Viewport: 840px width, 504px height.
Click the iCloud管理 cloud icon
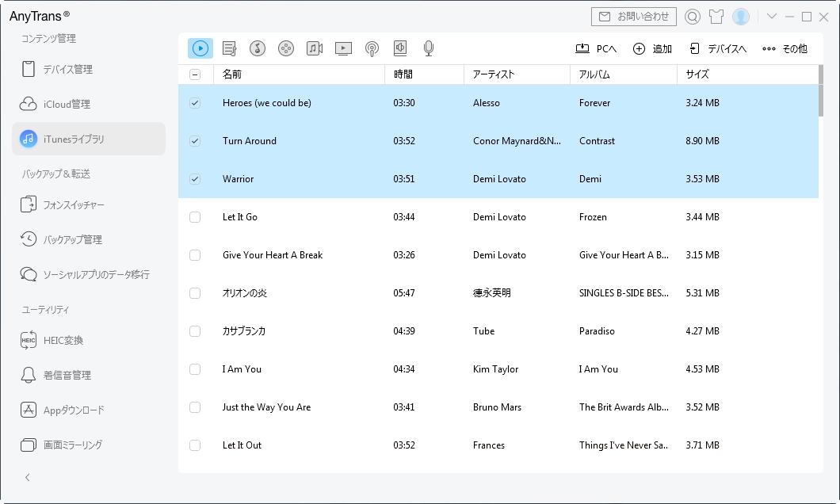coord(28,104)
